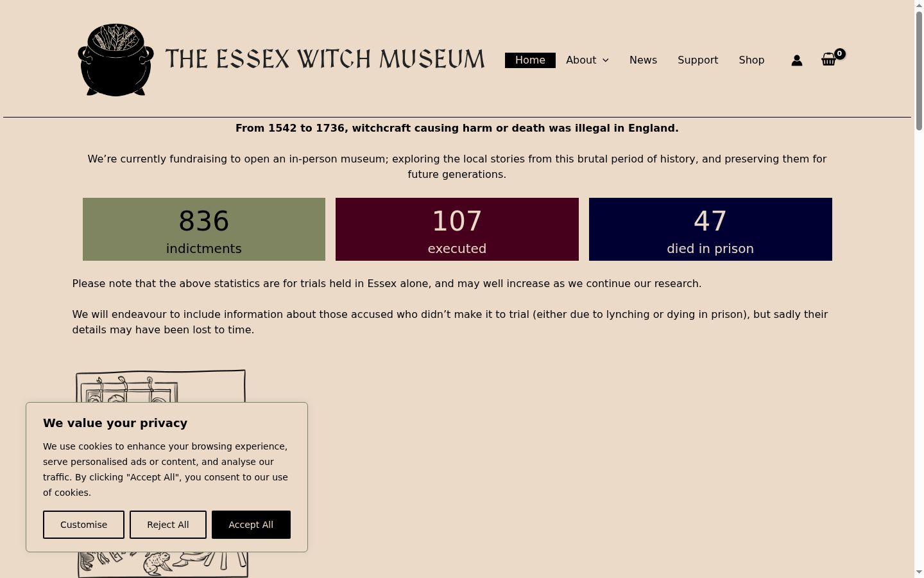
Task: Click the 836 indictments green box
Action: (x=204, y=229)
